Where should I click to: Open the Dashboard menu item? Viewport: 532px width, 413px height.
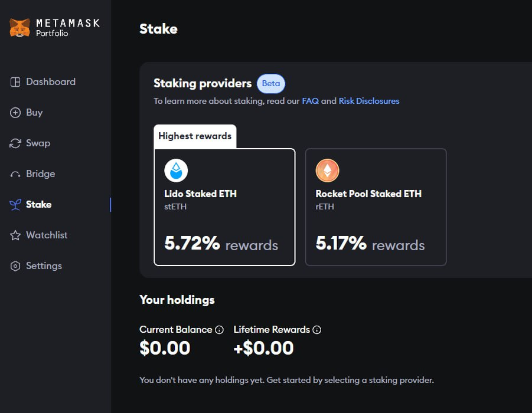click(51, 82)
